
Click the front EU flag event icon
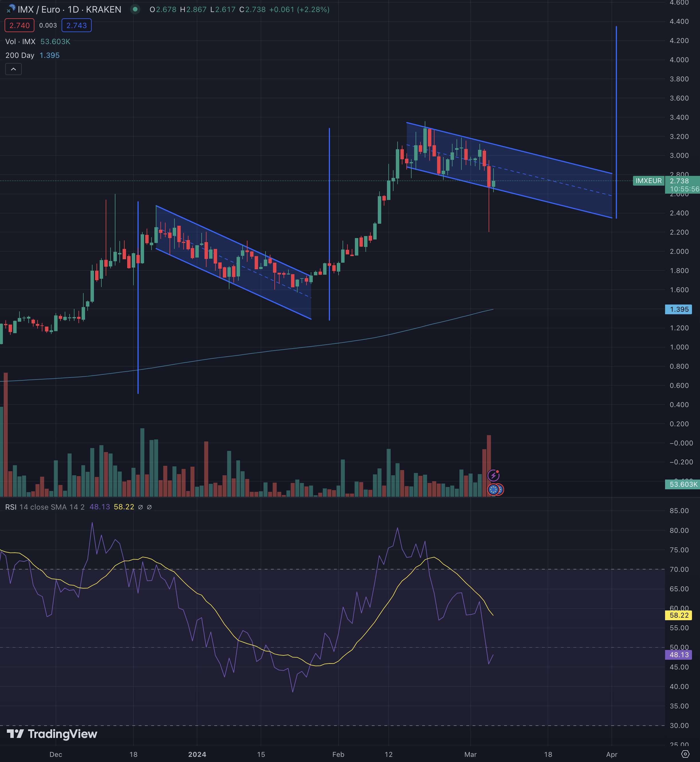coord(493,490)
